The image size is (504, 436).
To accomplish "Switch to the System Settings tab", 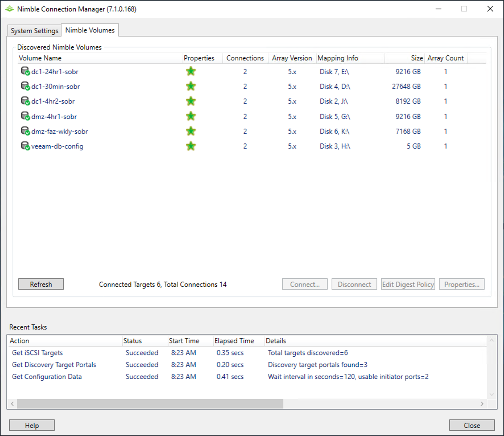I will click(34, 30).
